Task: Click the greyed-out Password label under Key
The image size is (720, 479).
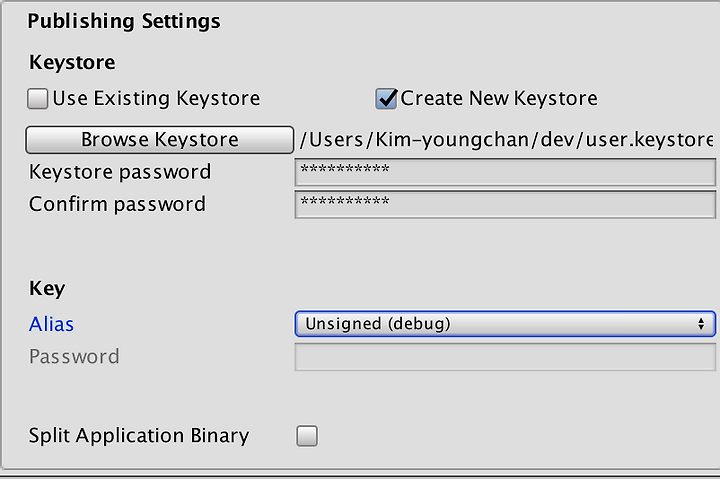Action: (74, 357)
